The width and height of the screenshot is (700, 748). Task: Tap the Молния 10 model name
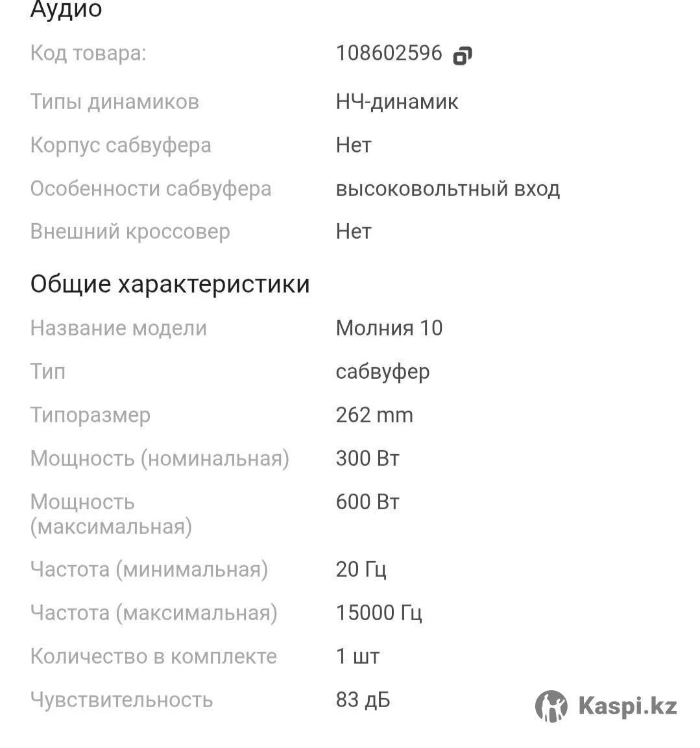click(x=389, y=328)
